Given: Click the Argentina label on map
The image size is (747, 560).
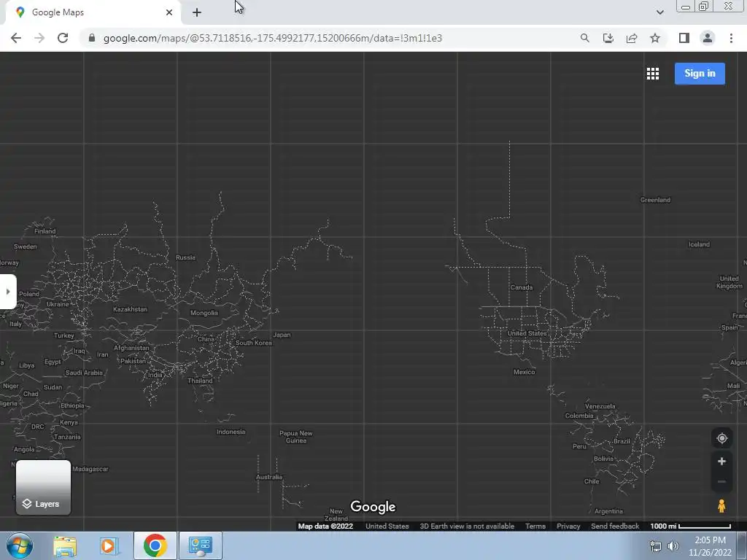Looking at the screenshot, I should click(x=608, y=511).
